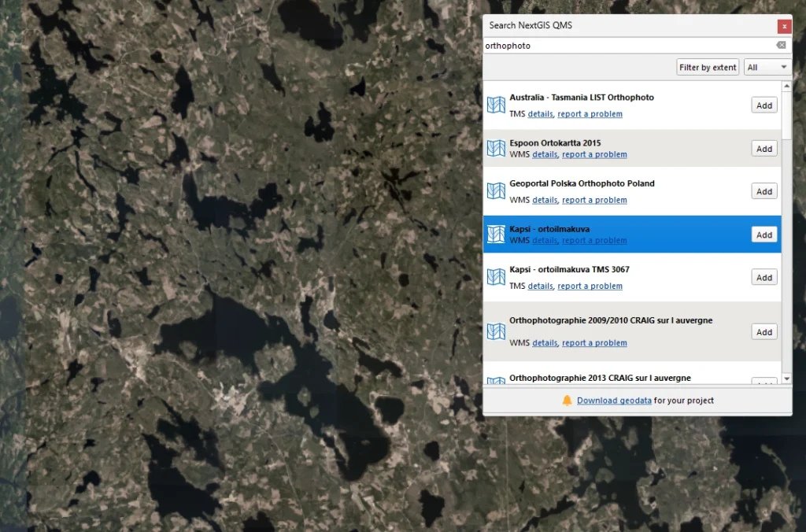Report a problem for Australia - Tasmania LIST Orthophoto

(590, 114)
